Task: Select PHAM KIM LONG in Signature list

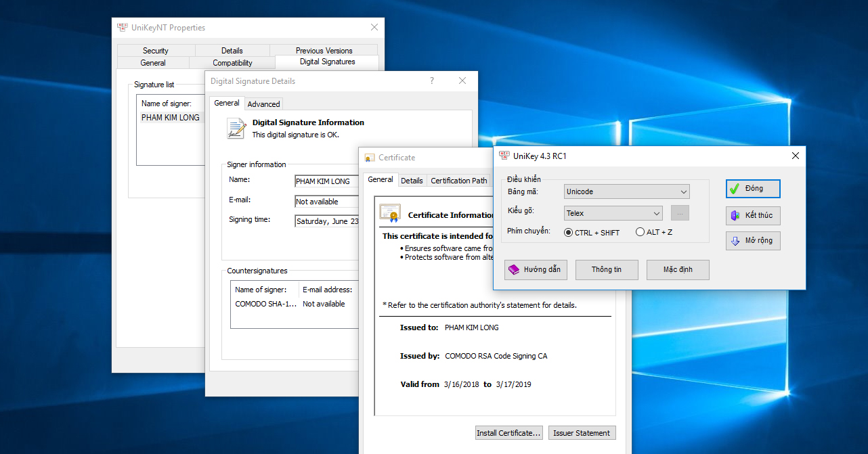Action: coord(171,117)
